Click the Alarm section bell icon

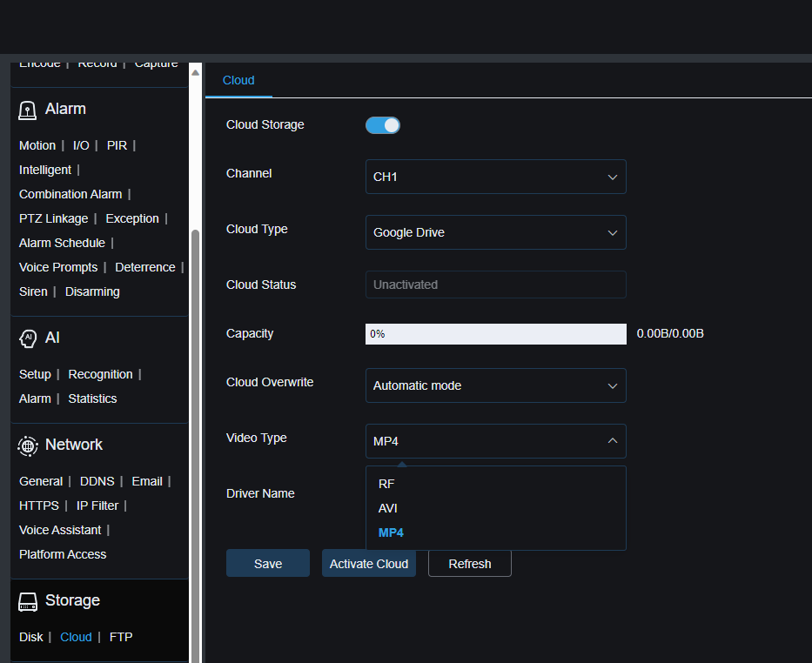pos(27,109)
